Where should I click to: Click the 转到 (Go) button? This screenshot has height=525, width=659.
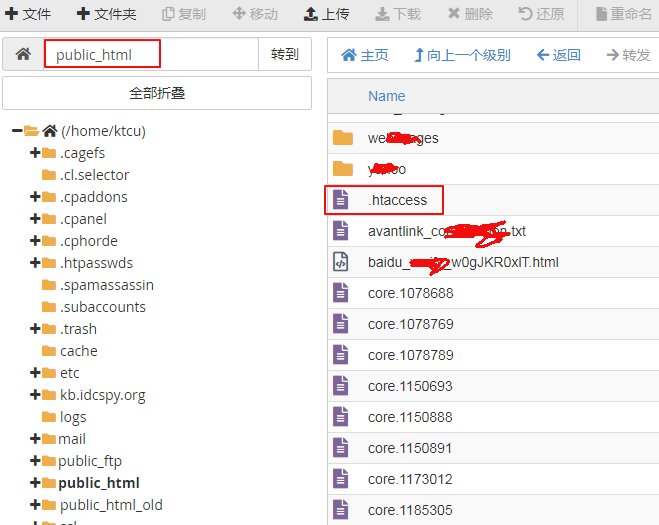tap(285, 54)
